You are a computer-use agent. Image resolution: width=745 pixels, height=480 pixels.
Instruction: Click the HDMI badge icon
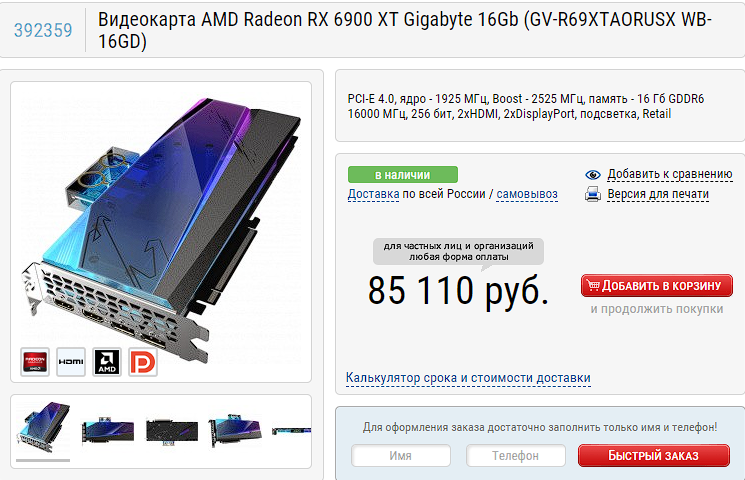point(71,362)
